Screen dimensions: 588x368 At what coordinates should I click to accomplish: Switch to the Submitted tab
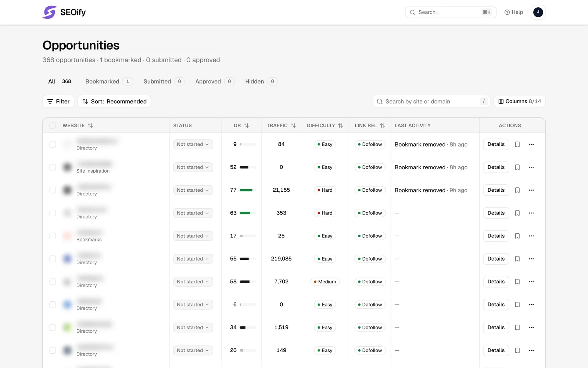164,81
